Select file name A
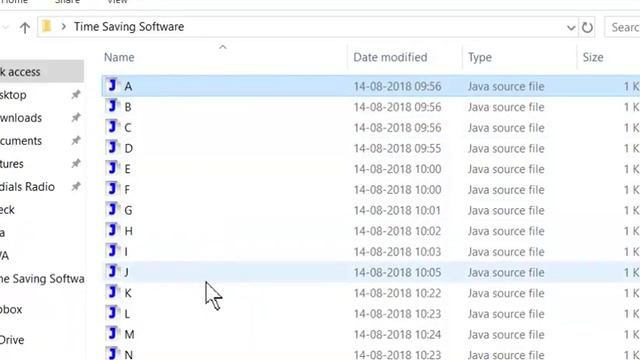This screenshot has width=640, height=360. (x=128, y=87)
